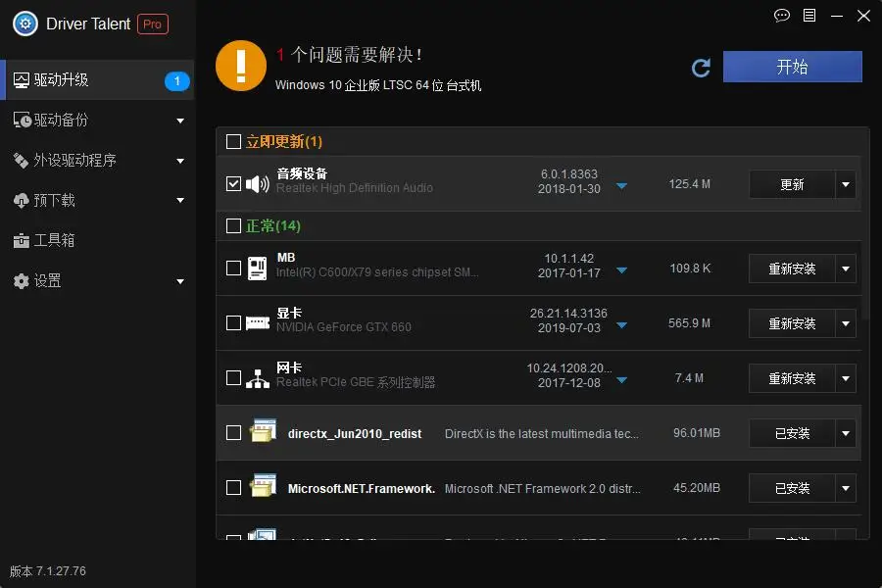Open arrow beside directx 已安装 button

click(846, 433)
